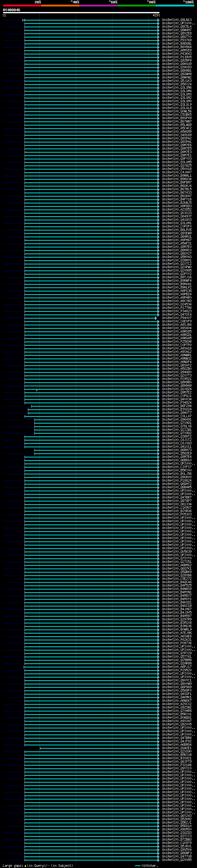Click the query end position 429
Screen dimensions: 197x868
click(155, 15)
